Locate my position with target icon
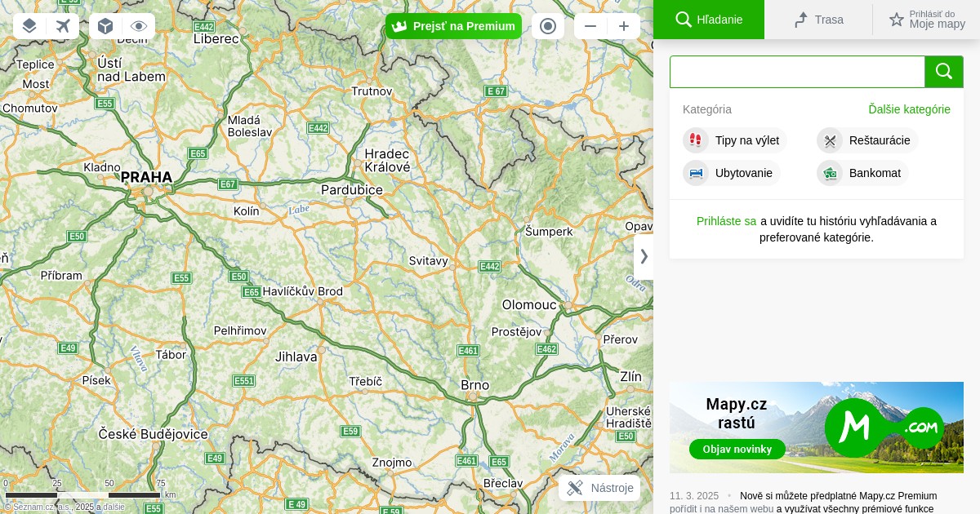Viewport: 980px width, 514px height. (548, 26)
